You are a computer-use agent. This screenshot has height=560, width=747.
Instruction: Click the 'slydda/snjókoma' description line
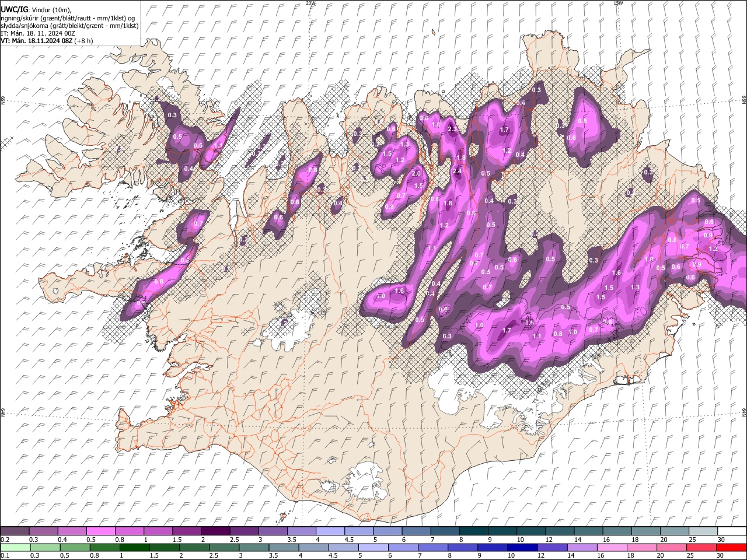click(69, 26)
